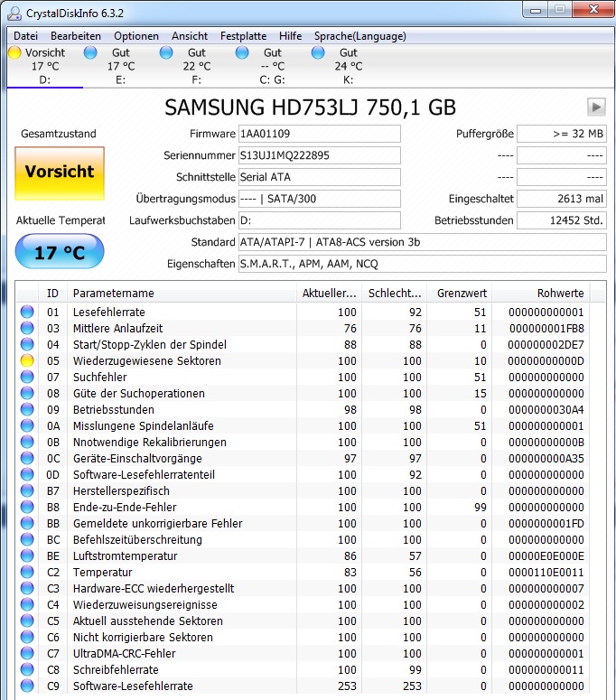Click the next disk arrow button
This screenshot has height=700, width=616.
(596, 107)
